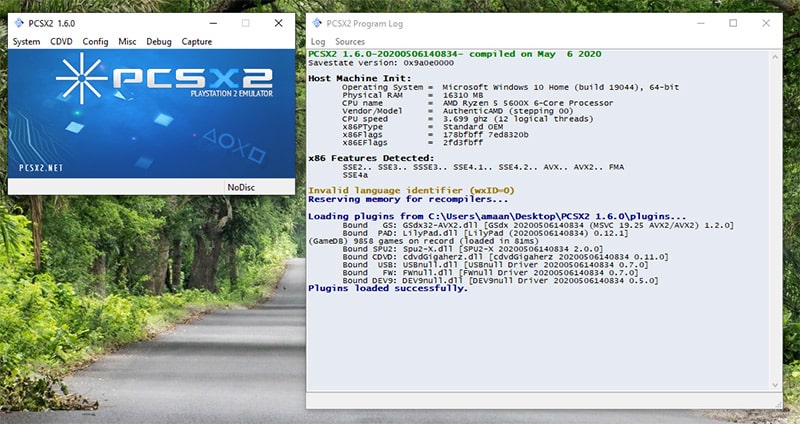The height and width of the screenshot is (424, 800).
Task: Open the Log menu in Program Log
Action: pos(318,42)
